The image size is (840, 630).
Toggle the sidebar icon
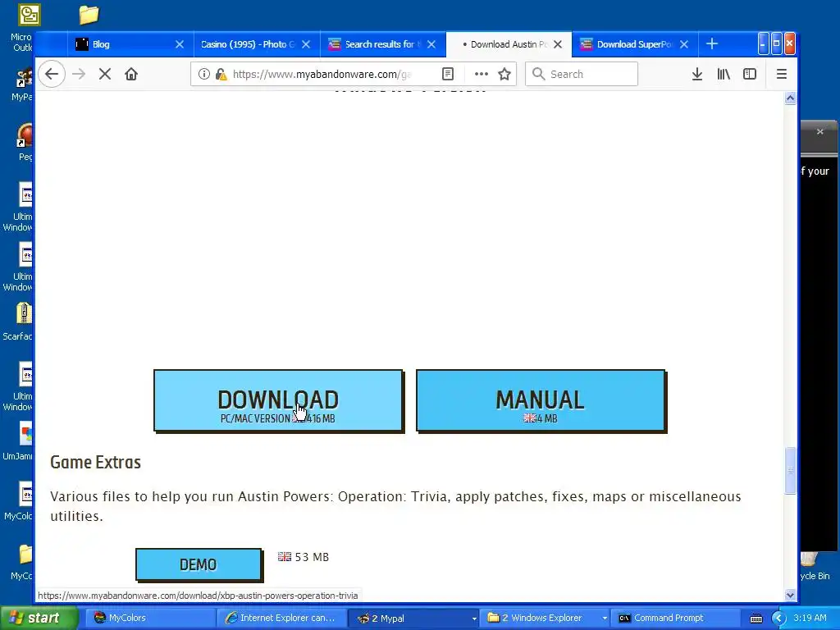750,74
